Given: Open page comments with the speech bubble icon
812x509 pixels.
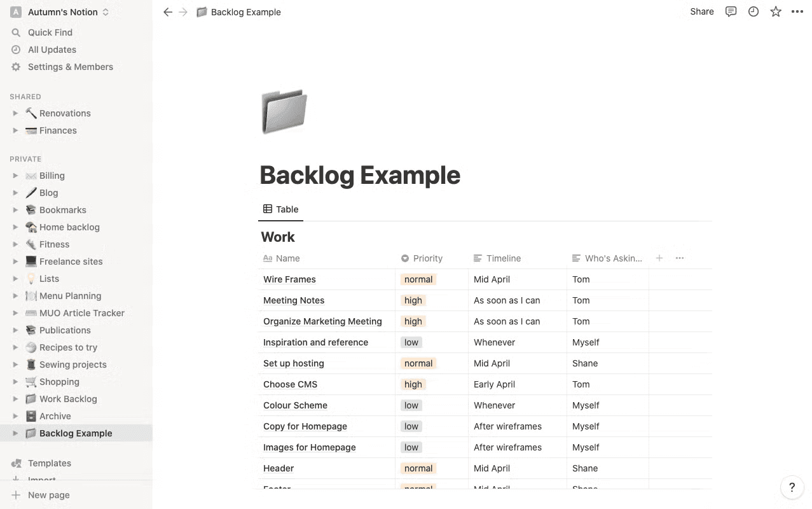Looking at the screenshot, I should [731, 11].
